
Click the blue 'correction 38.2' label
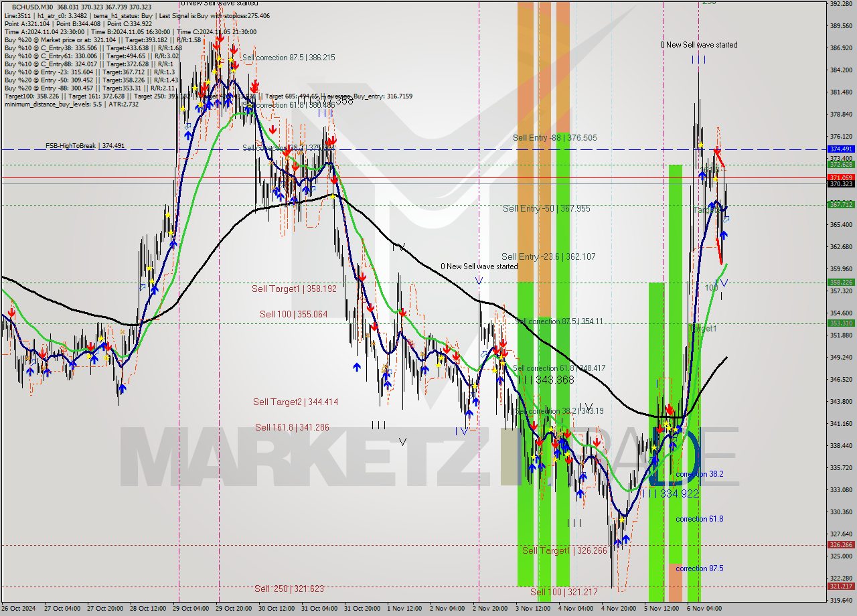pyautogui.click(x=699, y=473)
